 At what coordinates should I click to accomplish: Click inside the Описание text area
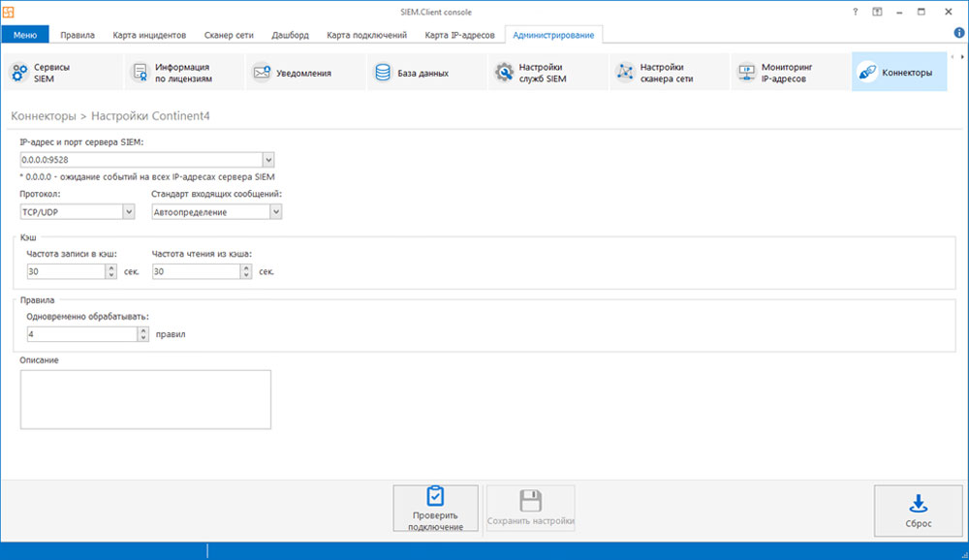tap(145, 399)
